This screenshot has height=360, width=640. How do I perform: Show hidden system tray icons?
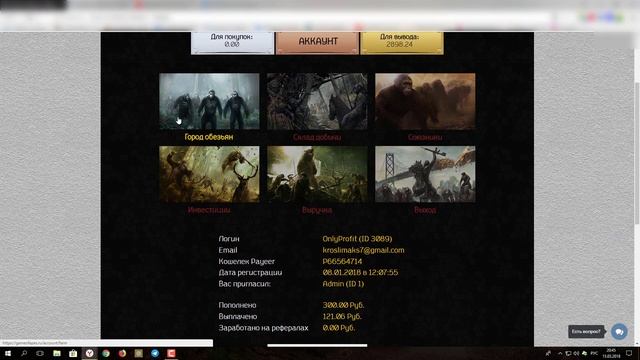click(x=560, y=353)
